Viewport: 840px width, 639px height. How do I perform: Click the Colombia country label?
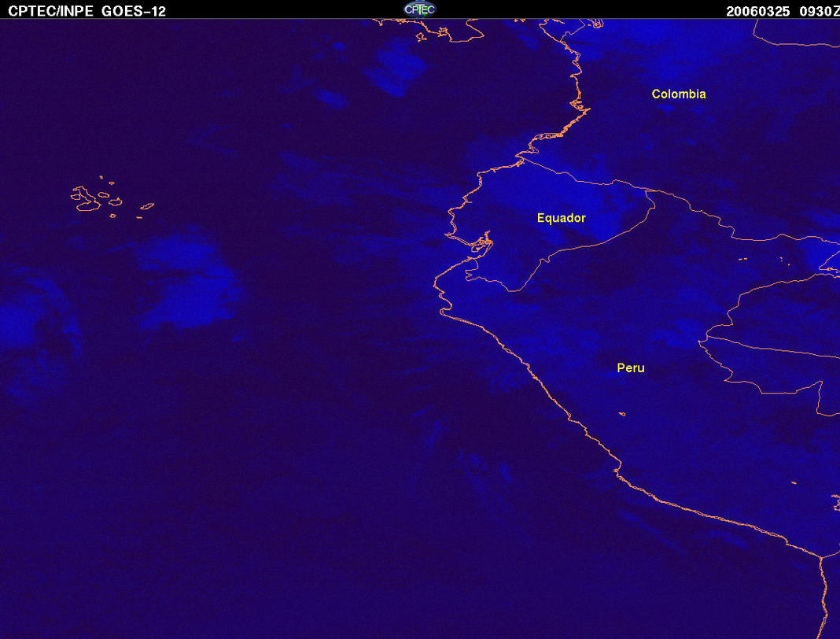(679, 94)
